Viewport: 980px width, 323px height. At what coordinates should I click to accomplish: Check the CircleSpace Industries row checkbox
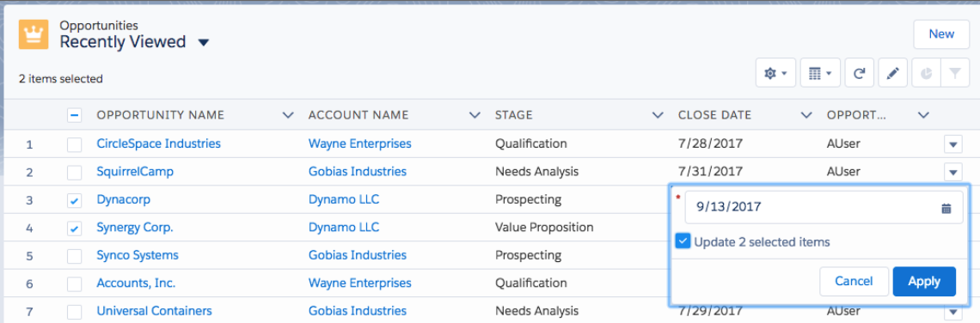click(x=75, y=144)
